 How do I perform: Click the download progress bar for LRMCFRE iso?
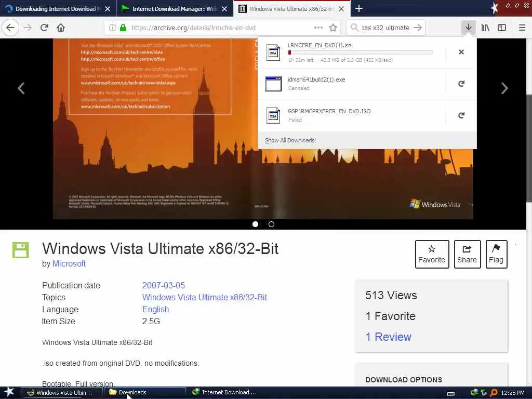point(361,52)
